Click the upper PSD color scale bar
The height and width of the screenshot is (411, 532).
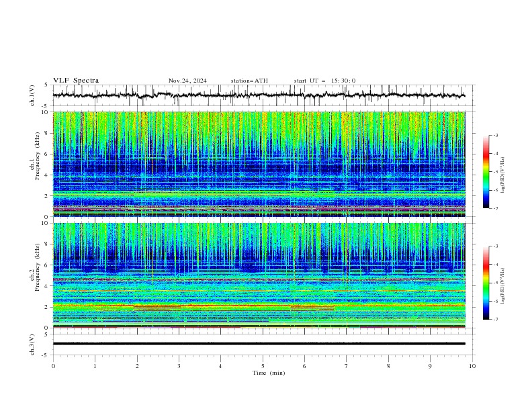tap(486, 172)
